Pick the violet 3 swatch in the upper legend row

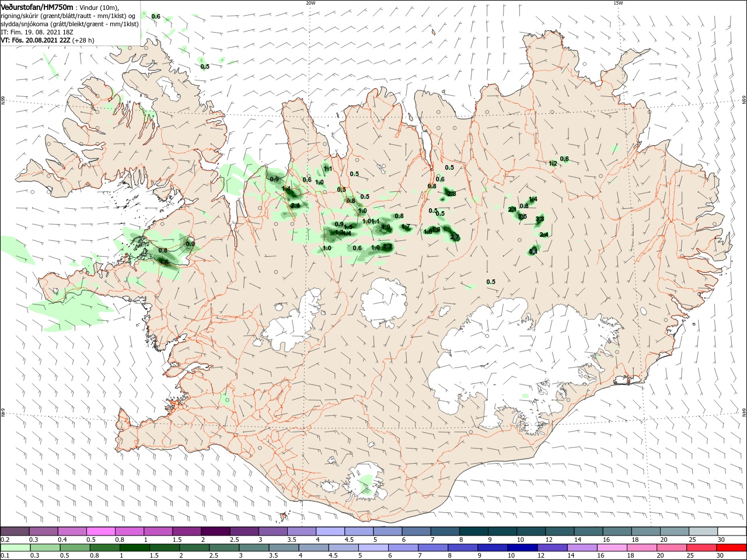point(273,531)
